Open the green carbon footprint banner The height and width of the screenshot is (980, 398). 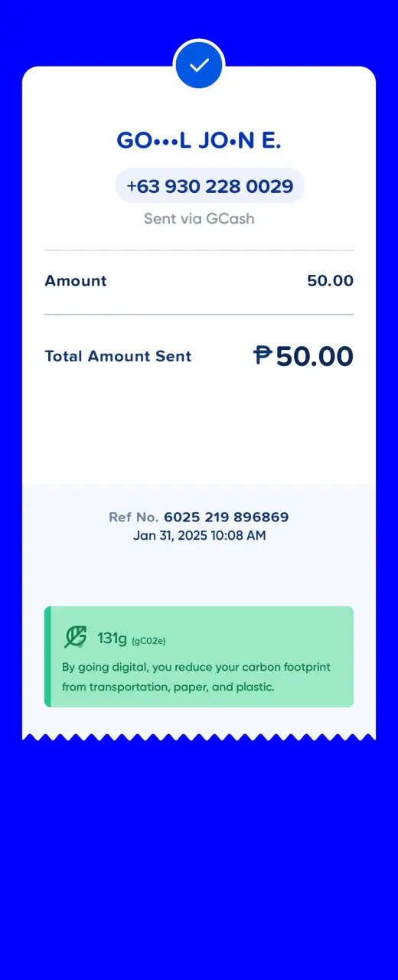click(x=199, y=657)
